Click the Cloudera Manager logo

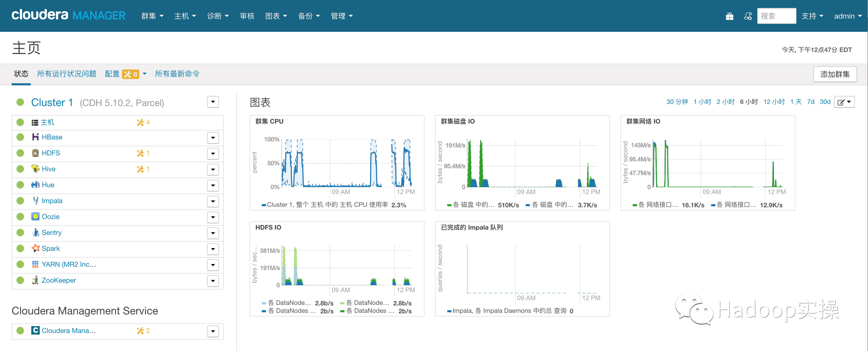[68, 16]
